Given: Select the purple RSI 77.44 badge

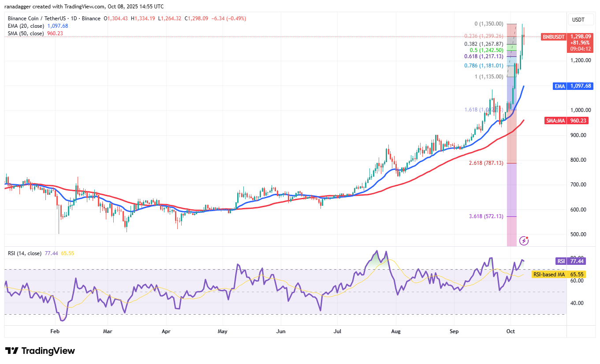Looking at the screenshot, I should tap(571, 261).
